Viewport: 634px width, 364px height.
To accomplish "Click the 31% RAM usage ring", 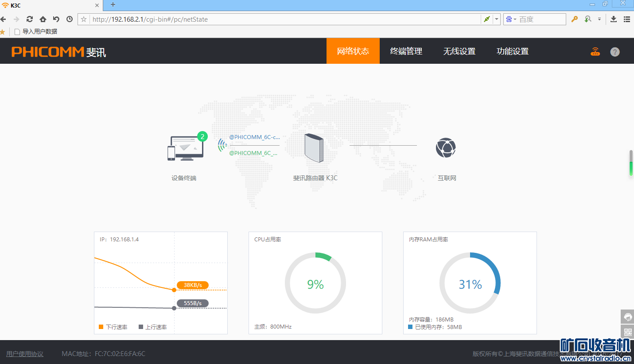I will (470, 283).
